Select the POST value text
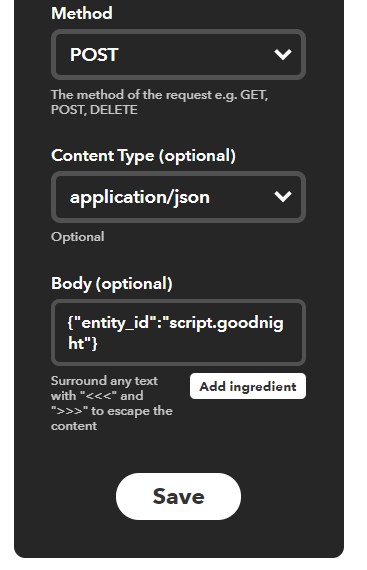The image size is (367, 570). click(x=94, y=55)
